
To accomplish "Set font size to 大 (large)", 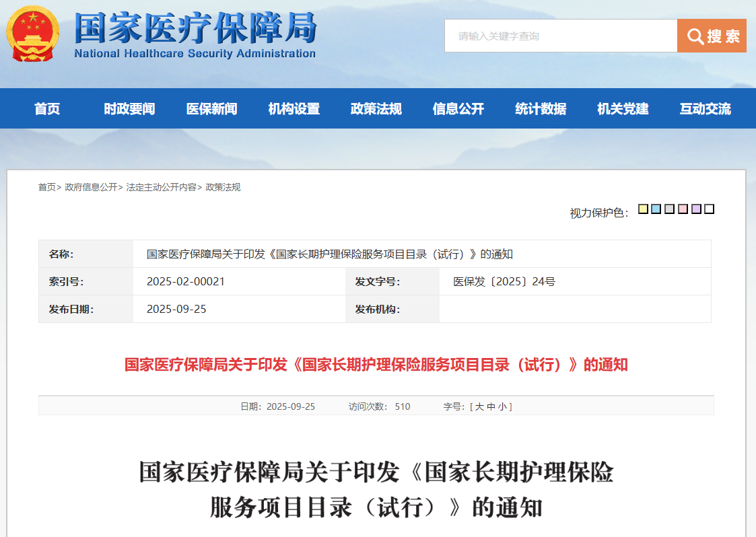I will click(x=479, y=406).
